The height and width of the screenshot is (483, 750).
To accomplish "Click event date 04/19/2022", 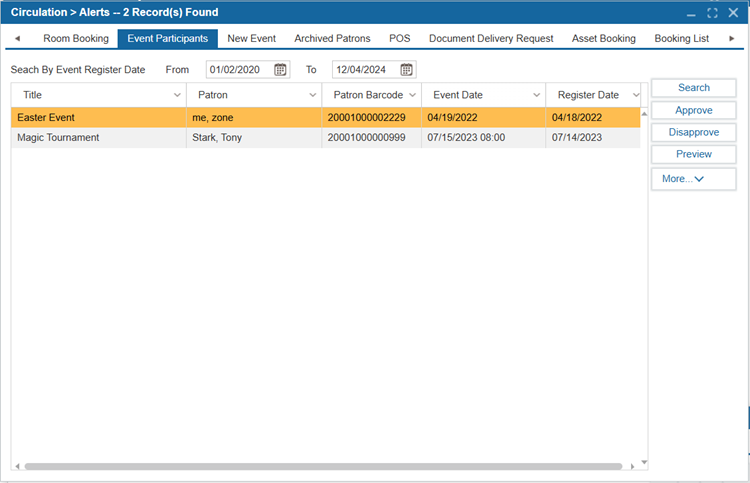I will [x=452, y=118].
